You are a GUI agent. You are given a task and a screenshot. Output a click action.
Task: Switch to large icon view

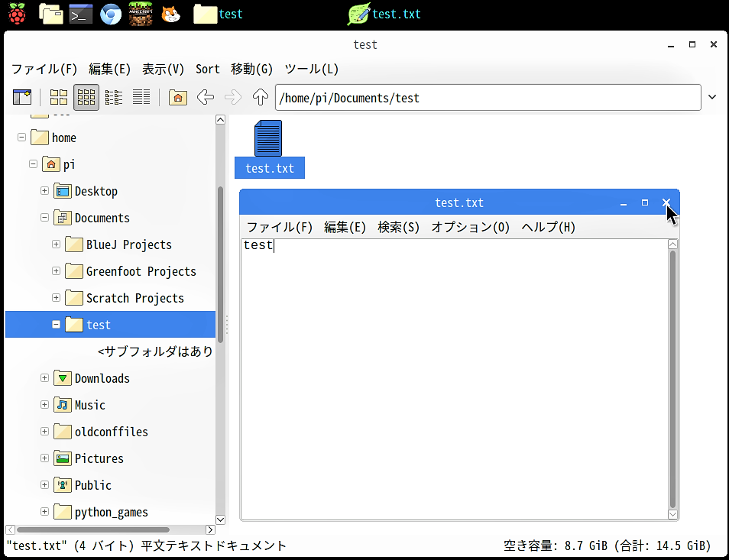pos(59,97)
